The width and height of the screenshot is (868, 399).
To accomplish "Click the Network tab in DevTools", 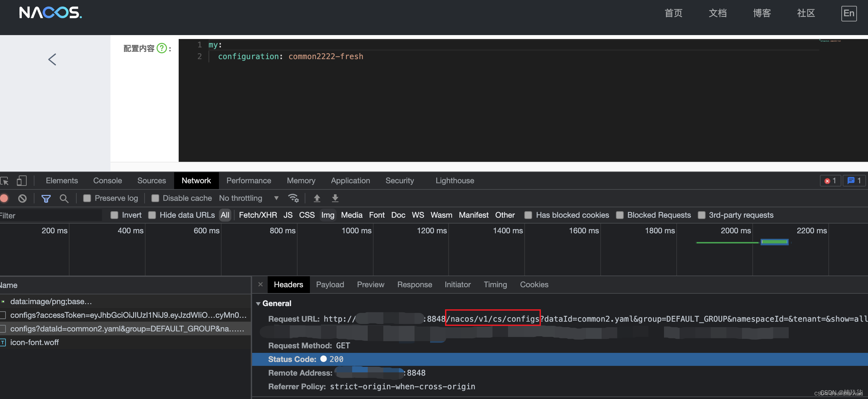I will 196,180.
